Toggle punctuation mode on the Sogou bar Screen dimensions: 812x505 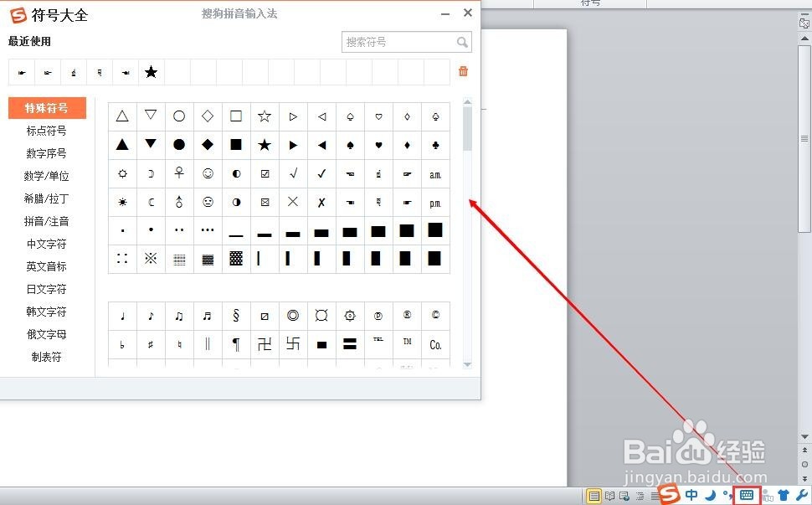click(726, 495)
